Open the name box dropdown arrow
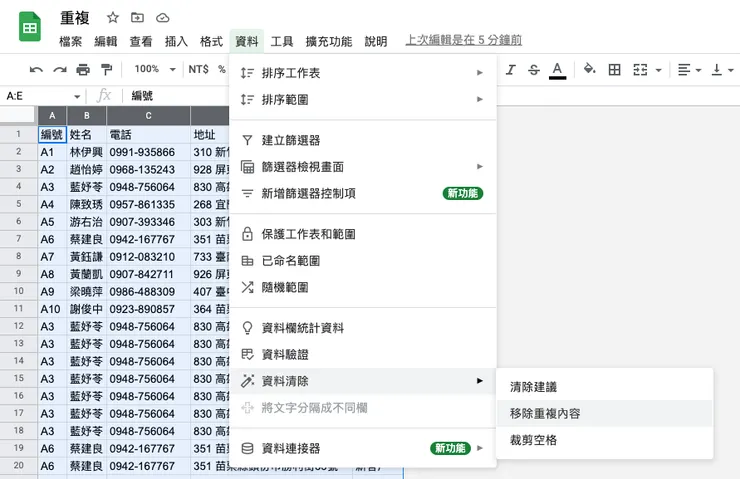The image size is (740, 479). [x=77, y=96]
